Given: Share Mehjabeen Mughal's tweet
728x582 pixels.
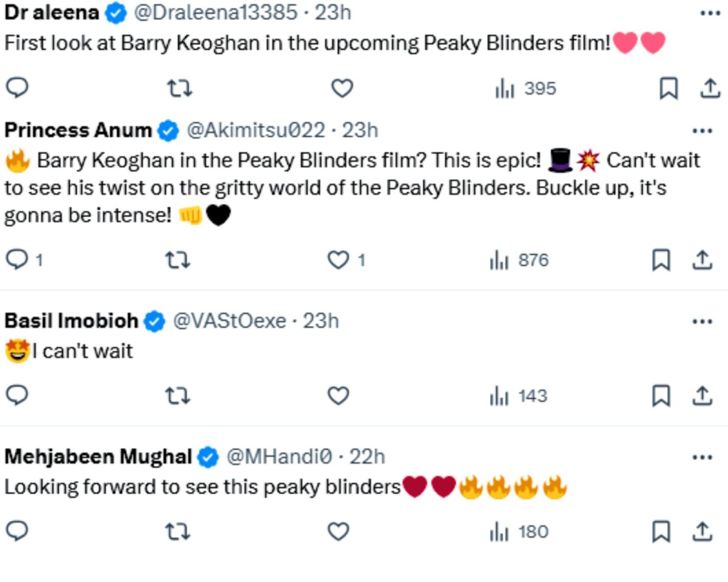Looking at the screenshot, I should (x=702, y=532).
